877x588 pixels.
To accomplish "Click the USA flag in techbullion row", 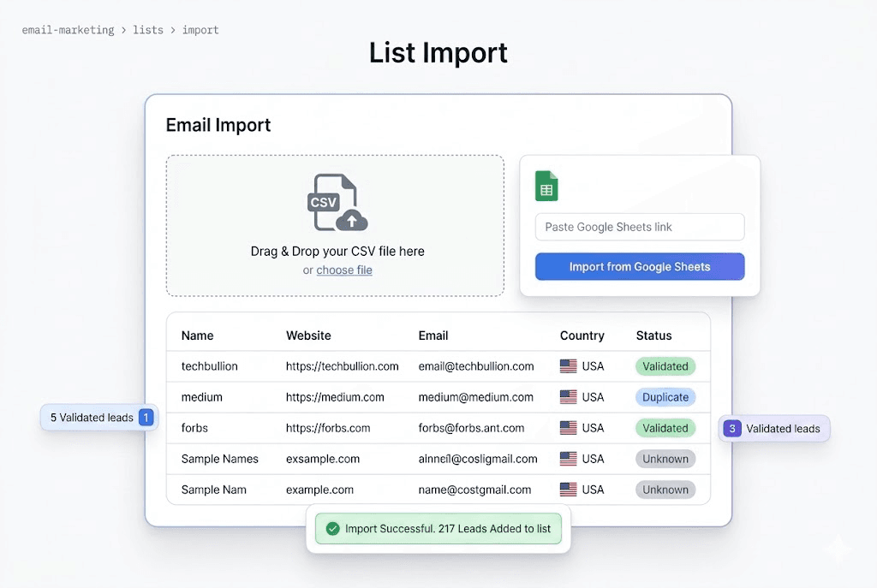I will [569, 366].
